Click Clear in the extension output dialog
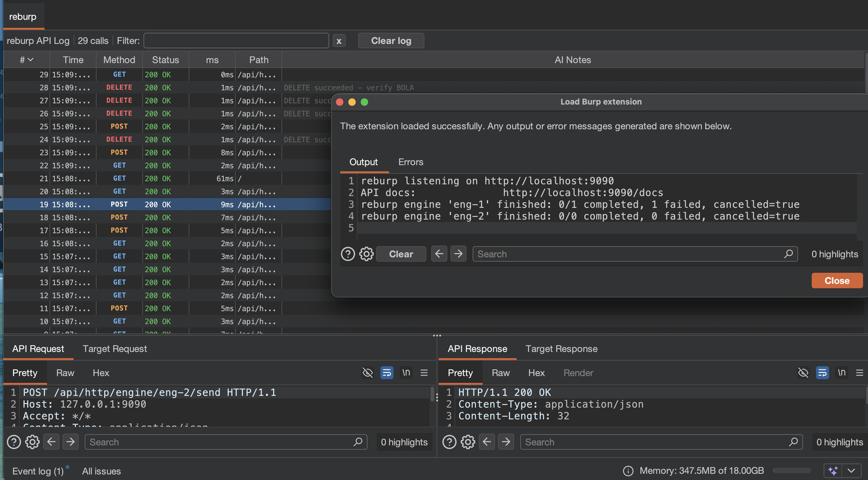Screen dimensions: 868x480 (x=401, y=254)
